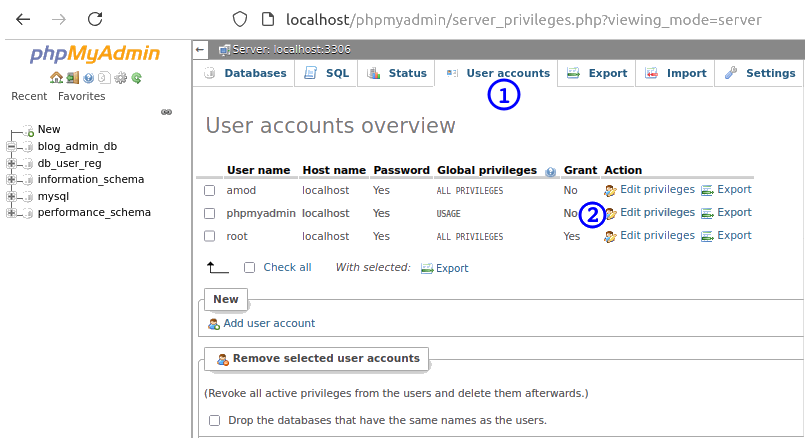Expand the mysql tree node

(x=11, y=196)
